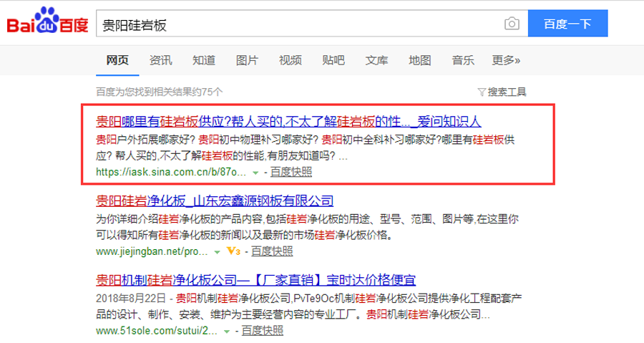Open result 贵阳硅岩净化板_山东宏鑫源钢板有限公司
Viewport: 644px width, 343px height.
coord(215,201)
